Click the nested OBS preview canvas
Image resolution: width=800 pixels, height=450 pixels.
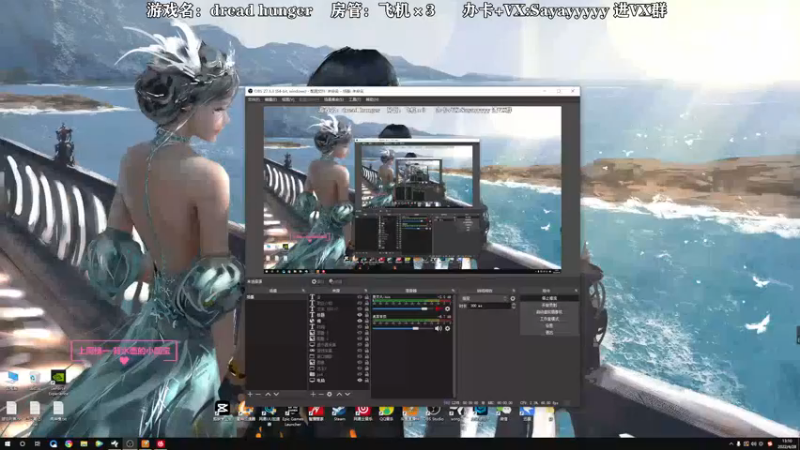click(412, 189)
